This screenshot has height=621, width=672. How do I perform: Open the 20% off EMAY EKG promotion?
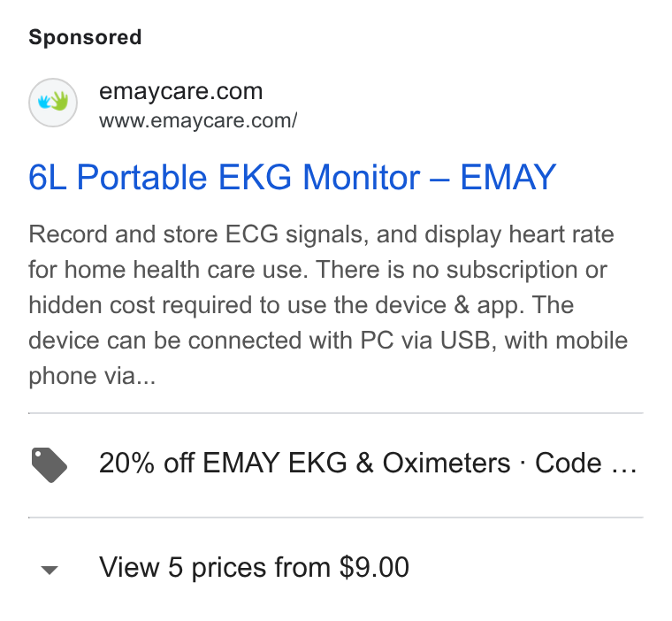336,465
